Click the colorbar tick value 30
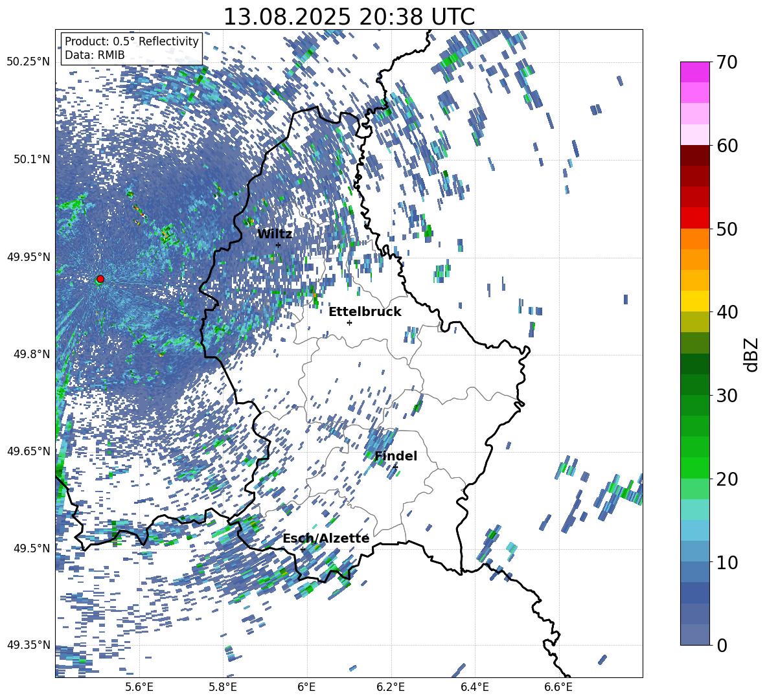 pos(727,396)
